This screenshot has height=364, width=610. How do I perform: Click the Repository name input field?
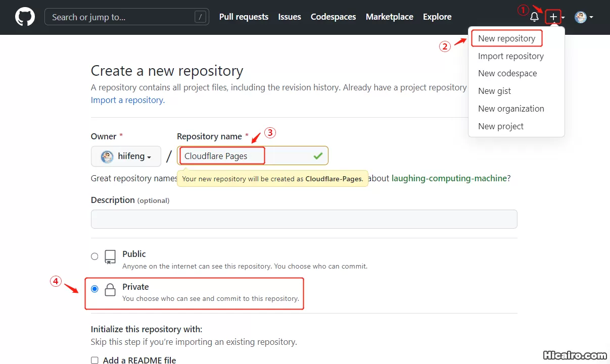[252, 155]
